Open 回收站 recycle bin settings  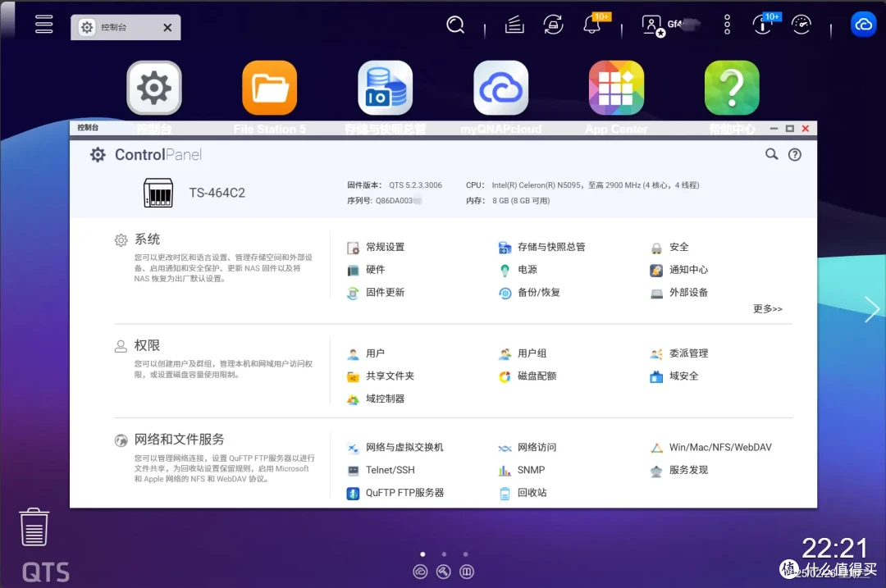523,493
